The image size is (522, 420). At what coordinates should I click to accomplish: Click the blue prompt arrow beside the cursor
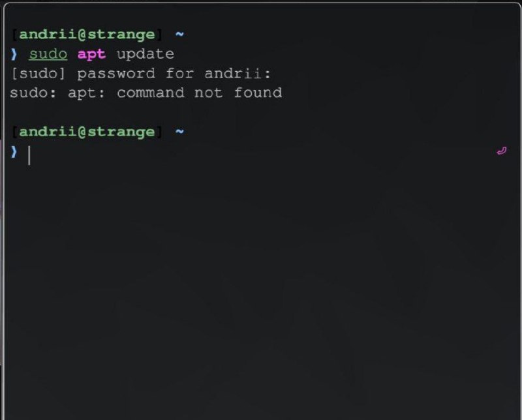[x=14, y=152]
